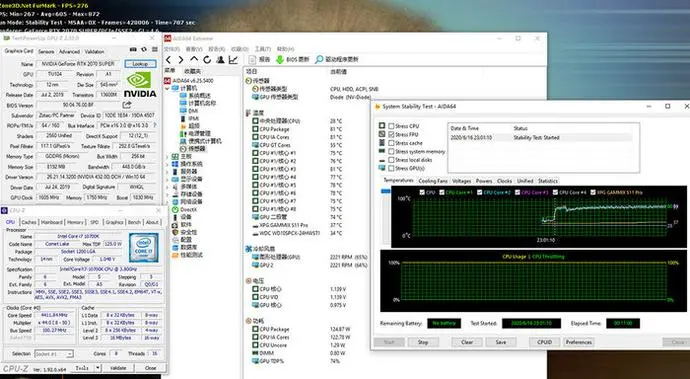Expand the storage devices node in AIDA64 tree
This screenshot has width=690, height=379.
point(167,194)
